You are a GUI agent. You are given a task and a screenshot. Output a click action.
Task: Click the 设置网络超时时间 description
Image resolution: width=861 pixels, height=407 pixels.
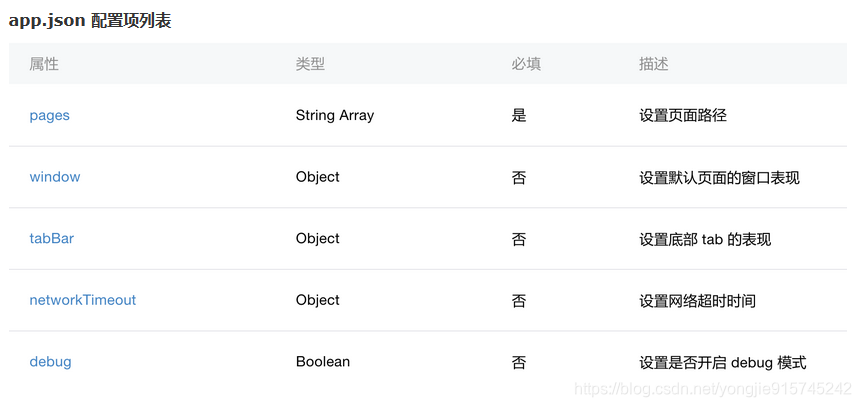(697, 300)
